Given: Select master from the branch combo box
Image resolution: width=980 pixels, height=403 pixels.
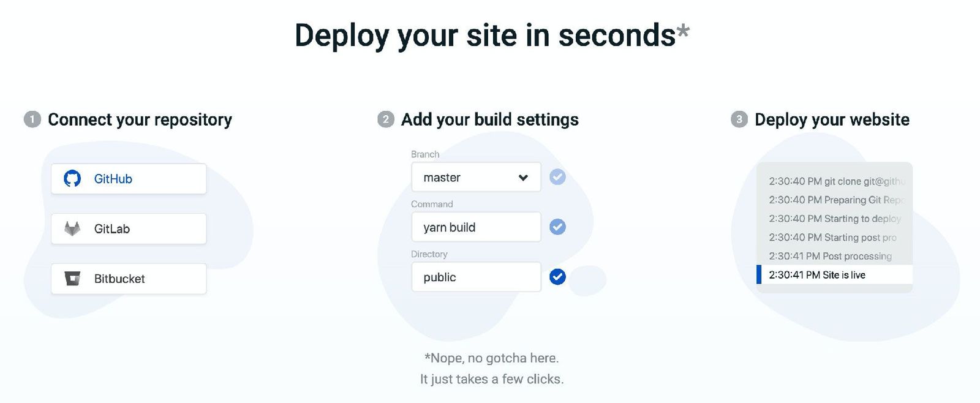Looking at the screenshot, I should point(476,177).
